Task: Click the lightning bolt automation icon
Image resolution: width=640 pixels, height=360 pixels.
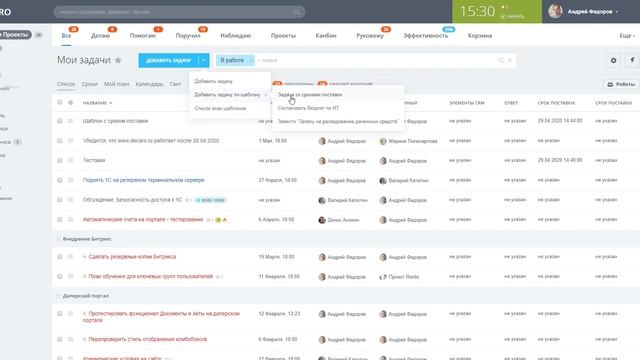Action: click(632, 60)
